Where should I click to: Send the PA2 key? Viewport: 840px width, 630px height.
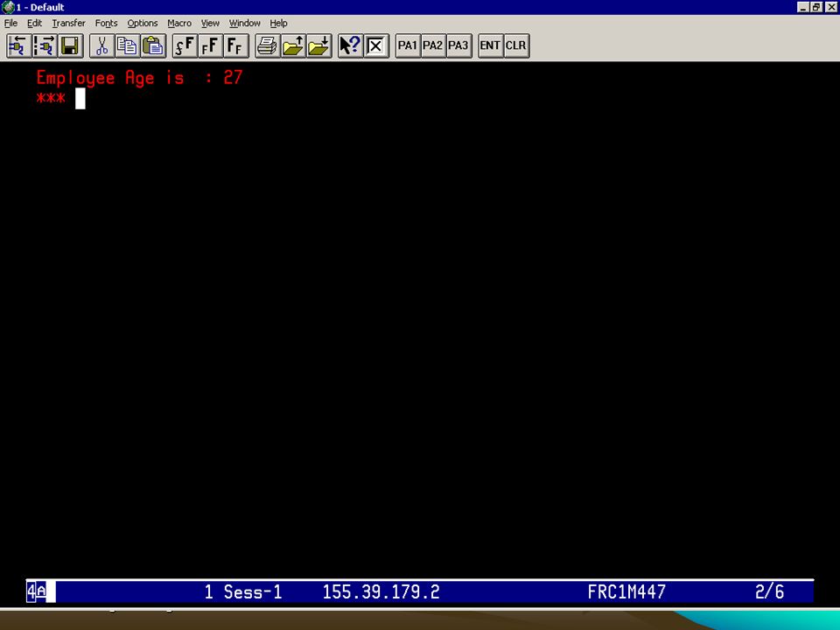[x=433, y=46]
